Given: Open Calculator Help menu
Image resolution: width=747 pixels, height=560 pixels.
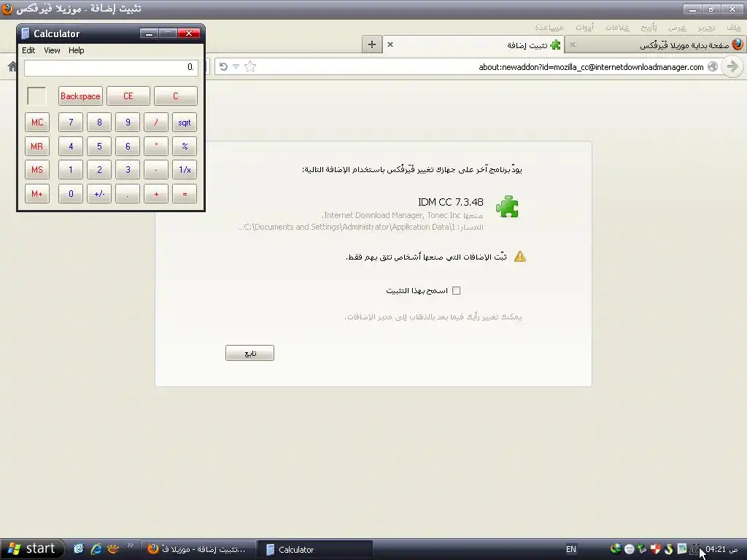Looking at the screenshot, I should tap(76, 50).
